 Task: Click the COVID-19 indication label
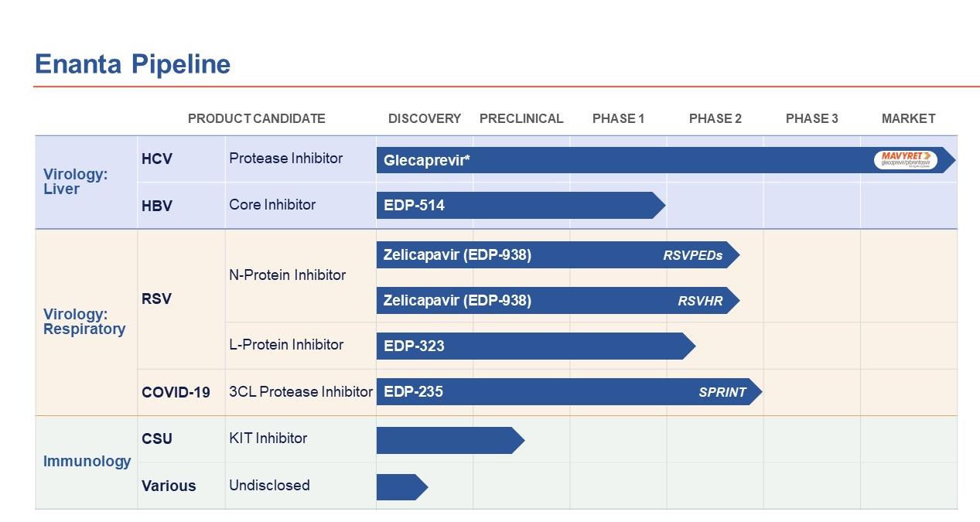[x=176, y=392]
